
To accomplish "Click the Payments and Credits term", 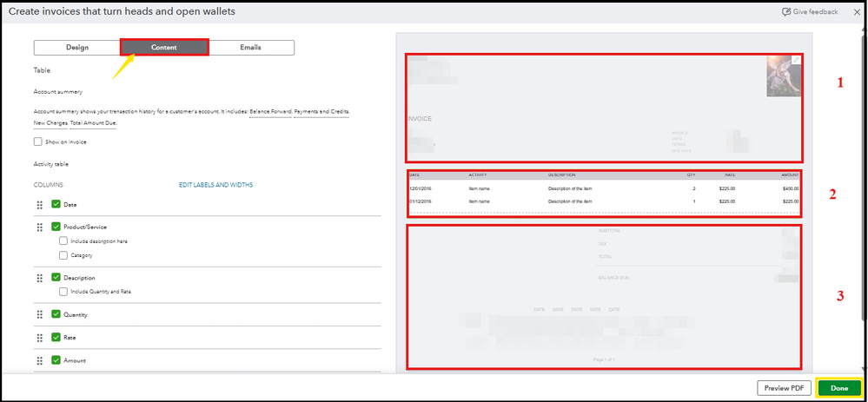I will click(321, 112).
